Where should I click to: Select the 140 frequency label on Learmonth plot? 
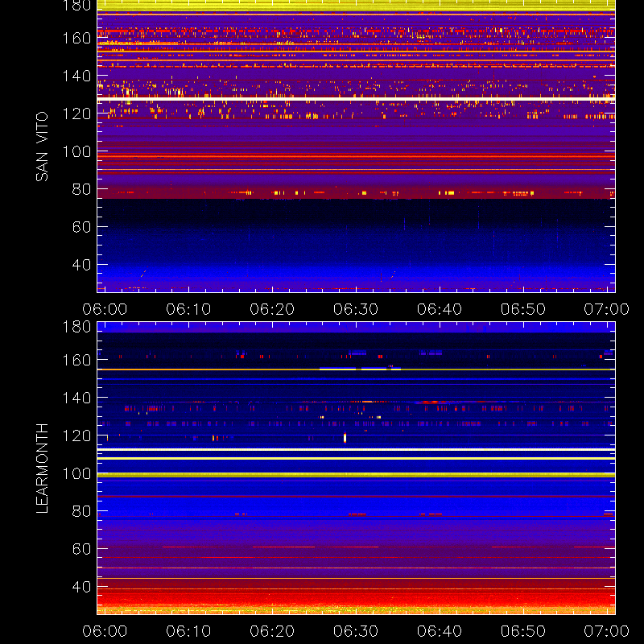coord(76,398)
